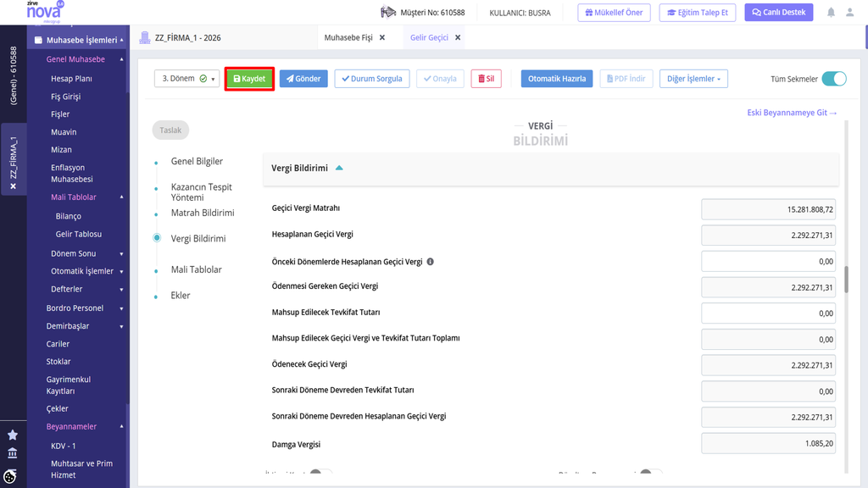Viewport: 868px width, 488px height.
Task: Open Mizan in the sidebar
Action: 61,149
